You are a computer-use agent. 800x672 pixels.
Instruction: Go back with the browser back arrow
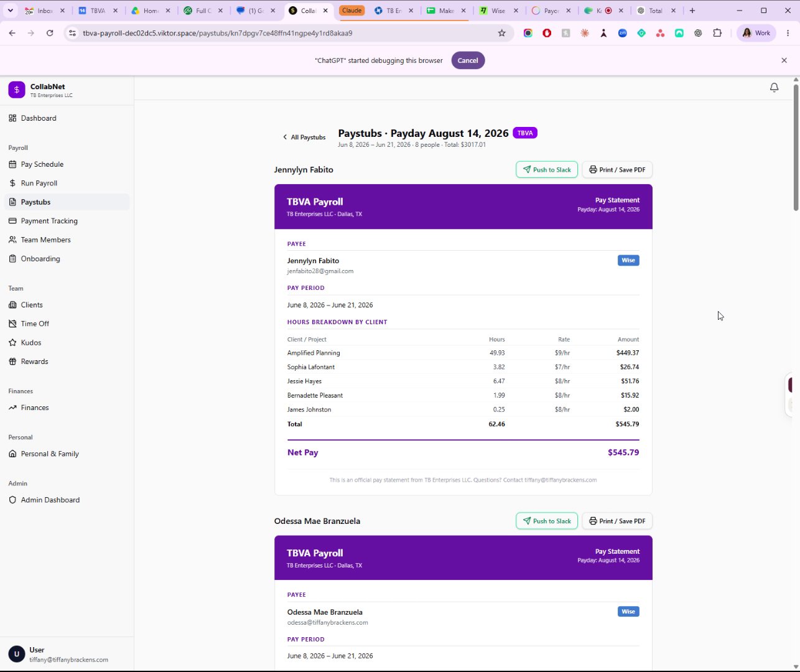tap(12, 33)
